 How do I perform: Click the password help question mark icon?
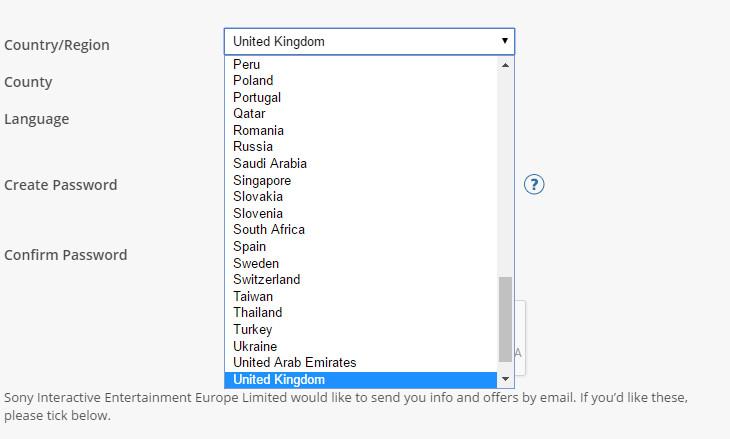[x=534, y=184]
